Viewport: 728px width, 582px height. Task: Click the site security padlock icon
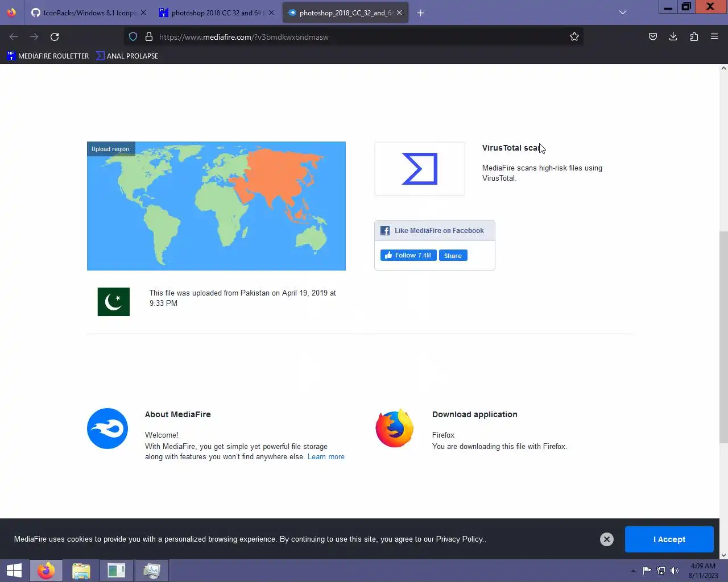point(149,37)
